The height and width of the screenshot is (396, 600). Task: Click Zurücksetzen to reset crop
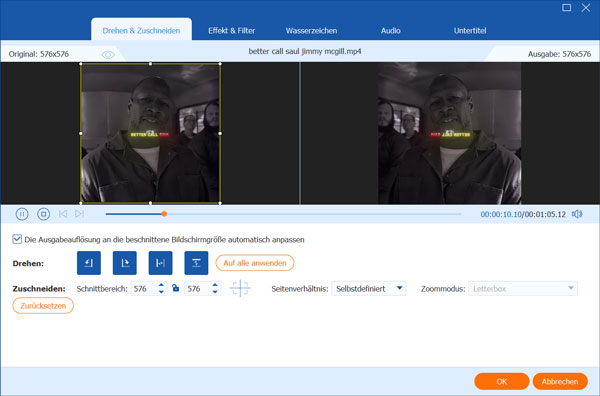click(43, 306)
